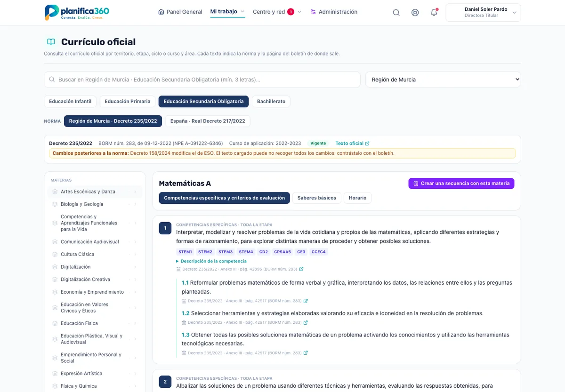
Task: Click the home icon beside Panel General
Action: 161,12
